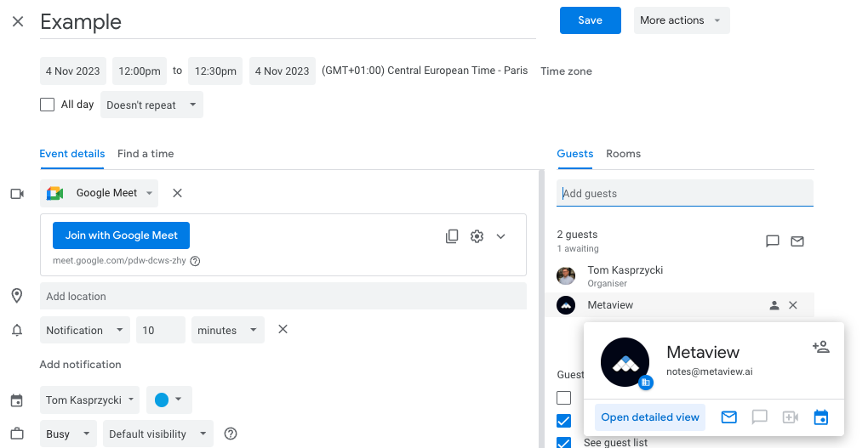Viewport: 868px width, 448px height.
Task: Open the Time zone settings
Action: pyautogui.click(x=566, y=71)
